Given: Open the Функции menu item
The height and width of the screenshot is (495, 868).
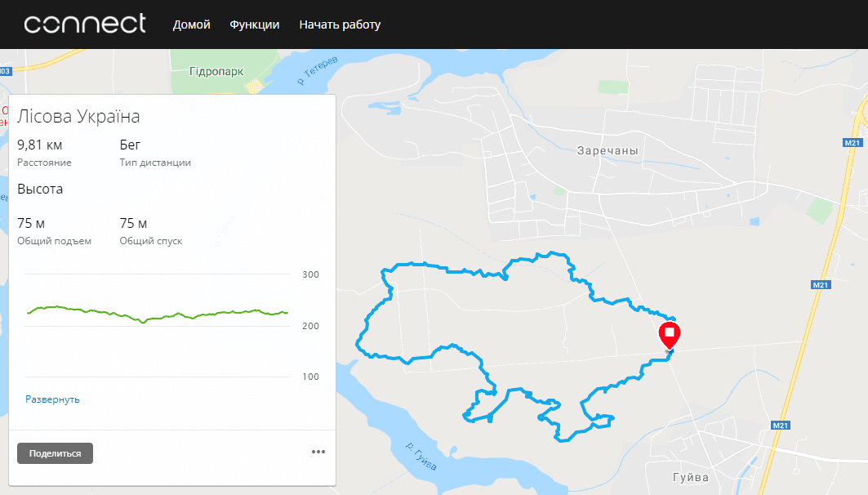Looking at the screenshot, I should pyautogui.click(x=255, y=25).
